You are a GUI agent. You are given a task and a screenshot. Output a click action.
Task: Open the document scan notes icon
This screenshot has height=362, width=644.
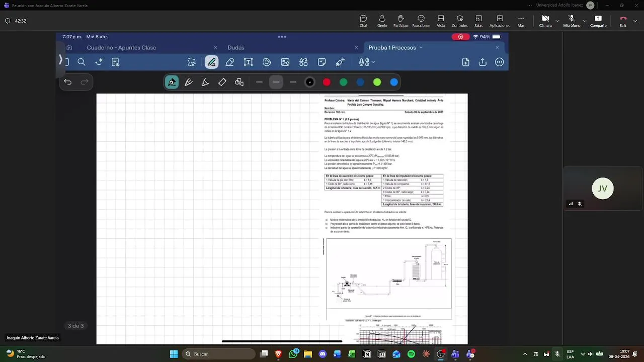[x=115, y=62]
